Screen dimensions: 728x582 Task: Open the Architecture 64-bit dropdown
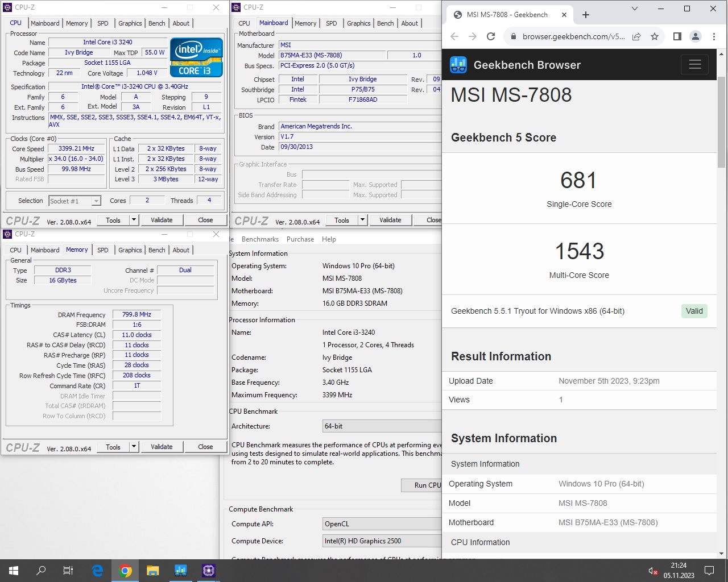[x=382, y=426]
